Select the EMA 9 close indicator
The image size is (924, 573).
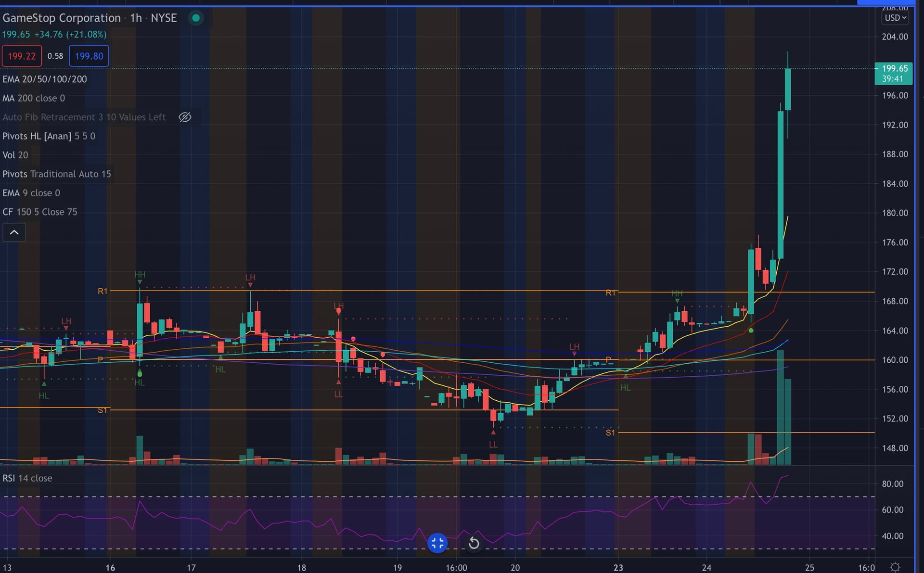coord(31,193)
